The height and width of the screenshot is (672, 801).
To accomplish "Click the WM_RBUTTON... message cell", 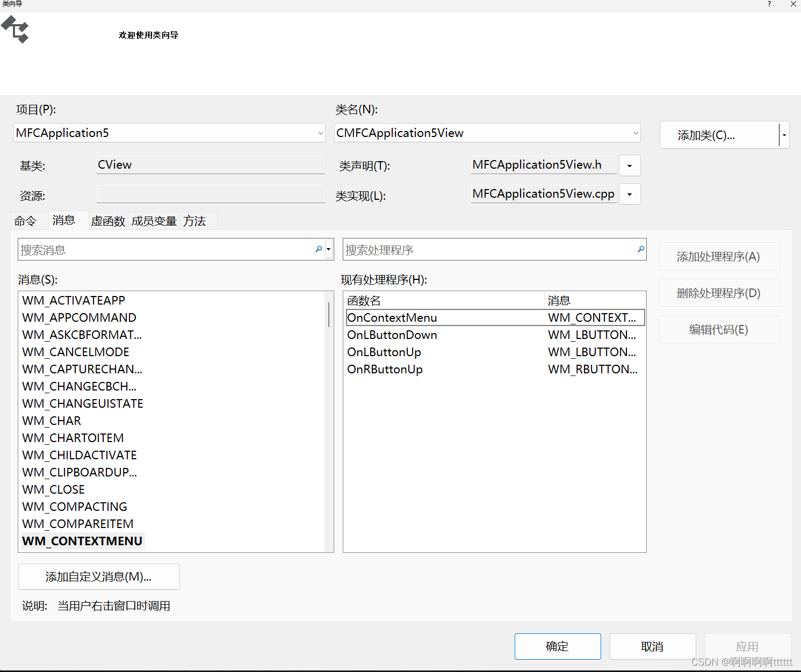I will coord(593,369).
